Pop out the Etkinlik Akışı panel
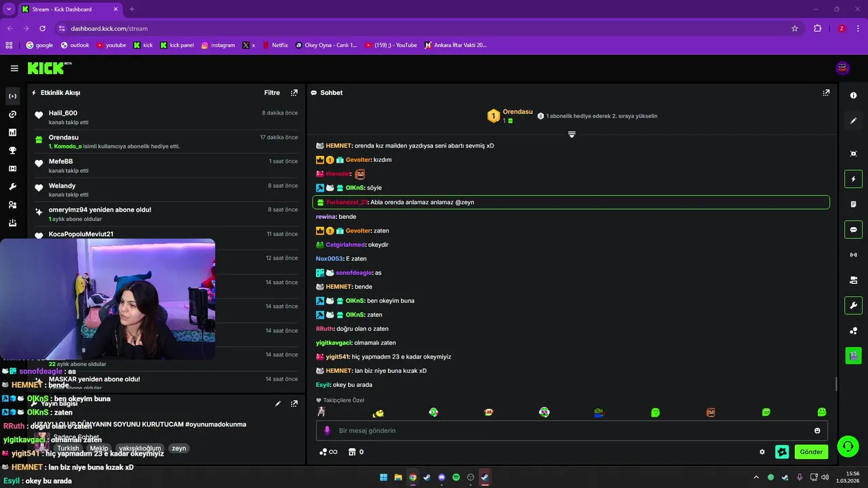This screenshot has width=868, height=488. [x=294, y=93]
